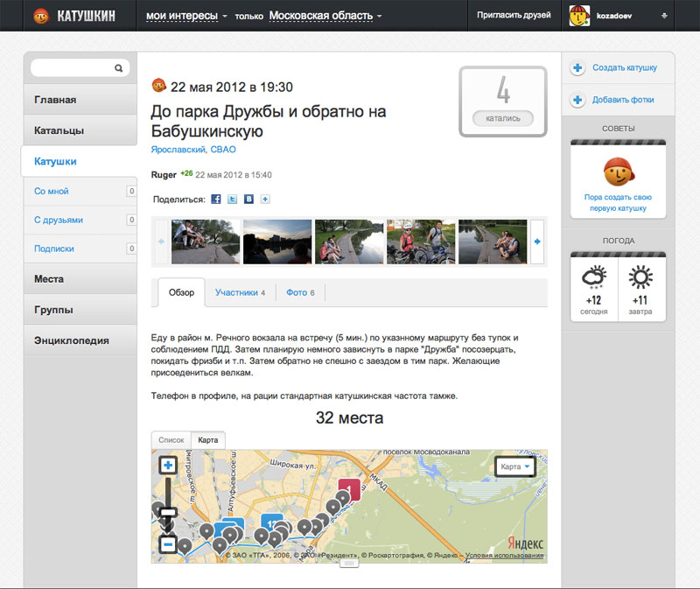Click Пора создать свою первую катушку link

click(619, 203)
